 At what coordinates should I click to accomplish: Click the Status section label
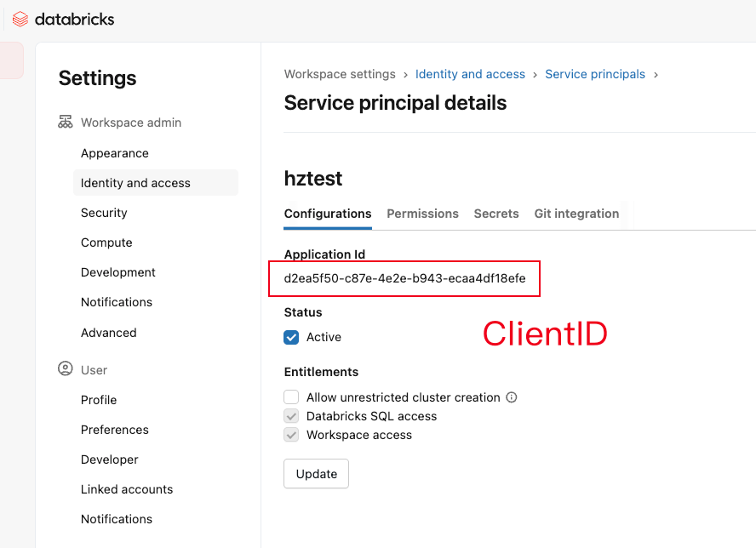[303, 312]
